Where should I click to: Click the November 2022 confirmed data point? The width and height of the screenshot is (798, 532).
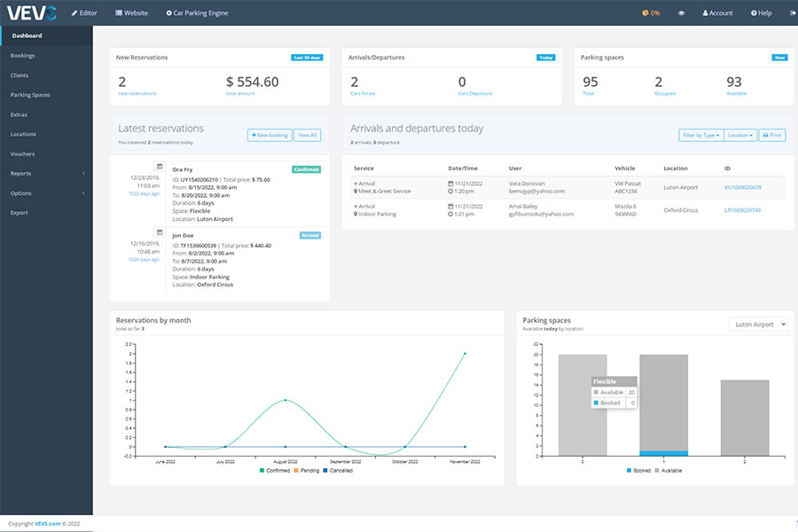(x=465, y=353)
